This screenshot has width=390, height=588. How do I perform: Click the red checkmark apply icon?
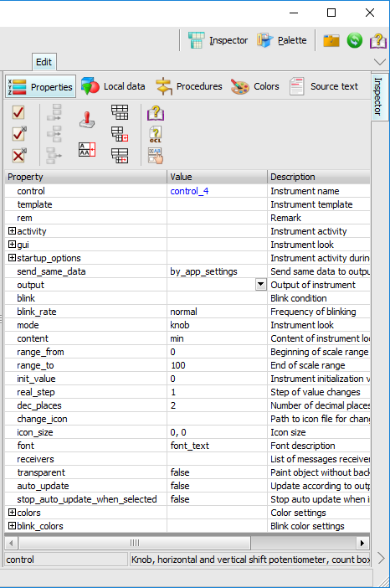[18, 112]
